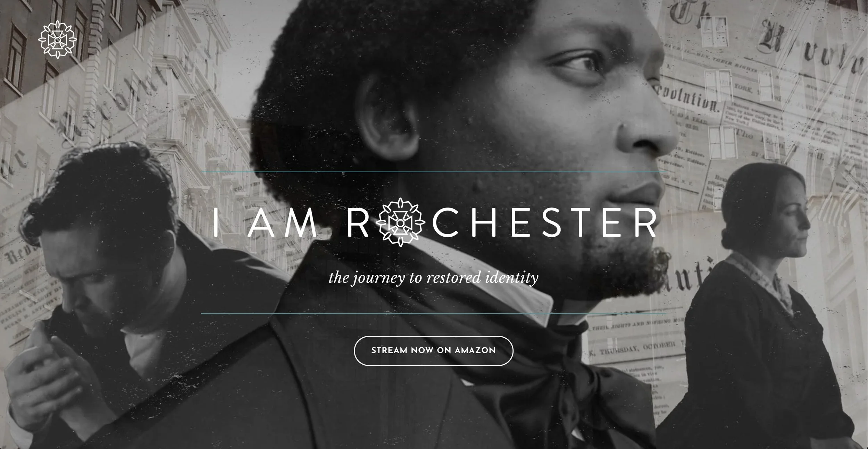Click the word 'AMAZON' inside the outlined button
The image size is (868, 449).
tap(475, 350)
